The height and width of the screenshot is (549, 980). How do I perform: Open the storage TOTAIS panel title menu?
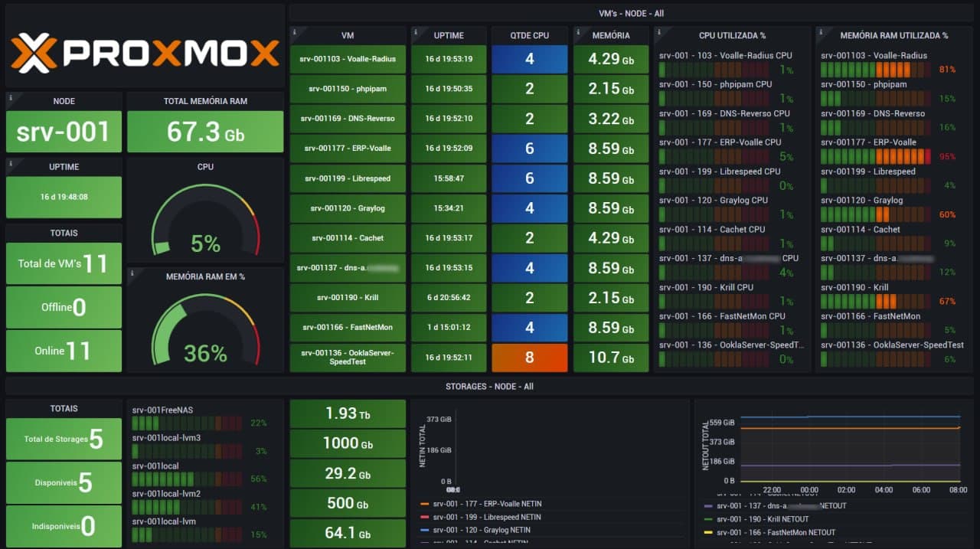(64, 409)
